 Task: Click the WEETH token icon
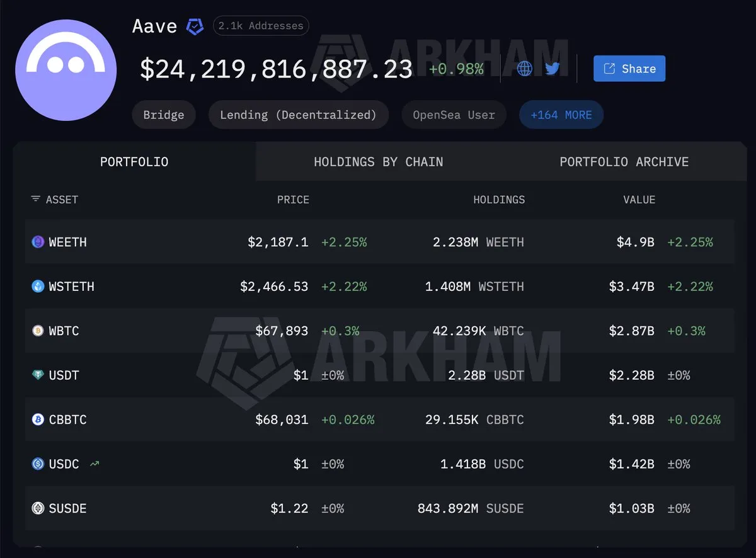coord(38,242)
